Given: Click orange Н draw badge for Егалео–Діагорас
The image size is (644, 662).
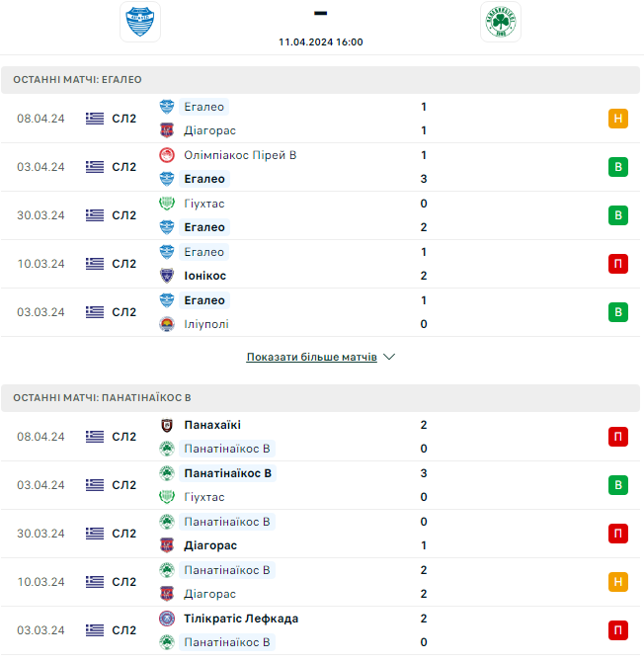Looking at the screenshot, I should pos(618,119).
